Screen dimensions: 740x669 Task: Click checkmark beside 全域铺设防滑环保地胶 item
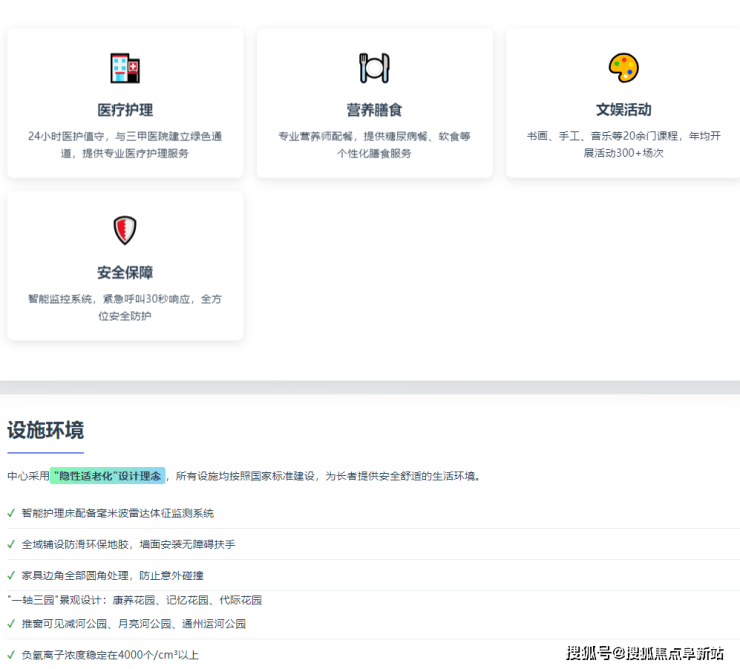(x=11, y=544)
